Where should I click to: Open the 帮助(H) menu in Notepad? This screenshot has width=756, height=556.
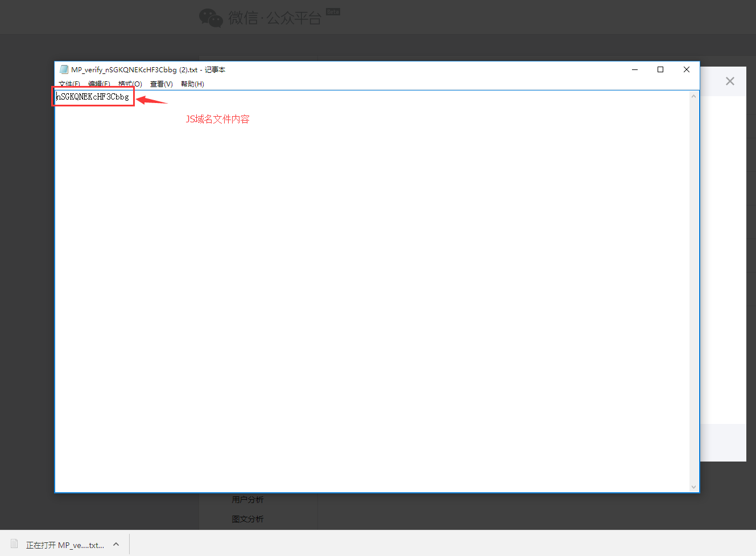[192, 84]
